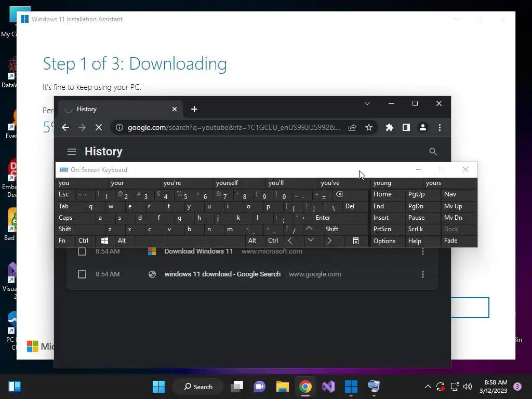Open widgets button at taskbar left
The image size is (532, 399).
[x=15, y=387]
